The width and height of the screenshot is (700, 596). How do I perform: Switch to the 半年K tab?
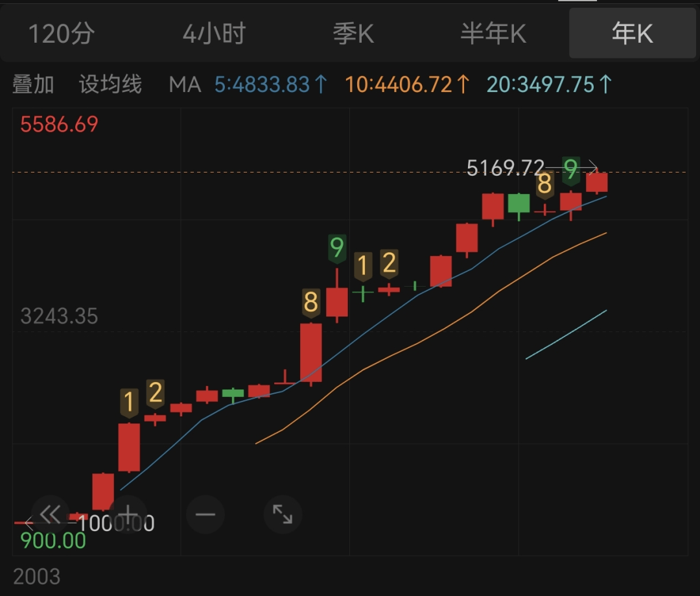coord(493,34)
